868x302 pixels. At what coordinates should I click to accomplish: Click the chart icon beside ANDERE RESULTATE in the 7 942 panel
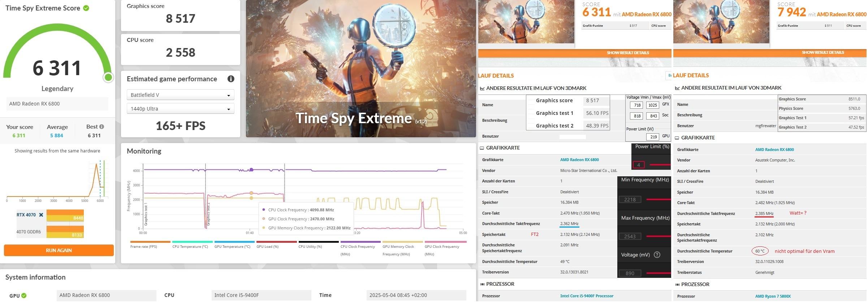point(677,88)
